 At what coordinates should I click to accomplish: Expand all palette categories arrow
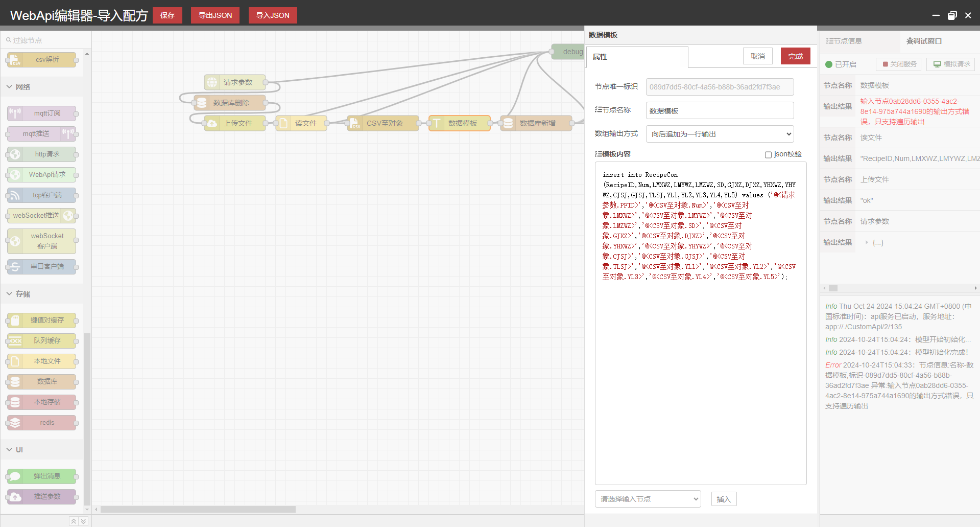pyautogui.click(x=84, y=521)
